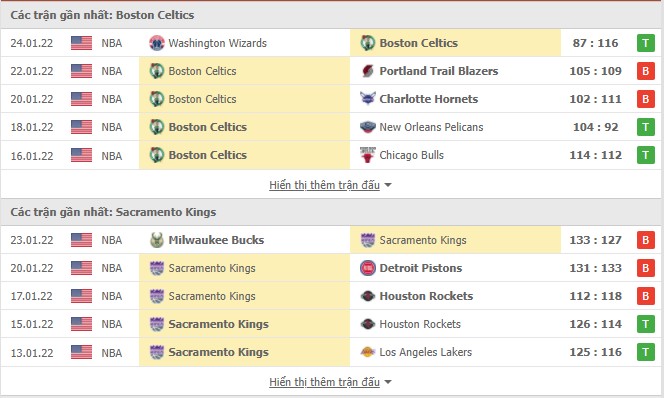Expand more Boston Celtics matches arrow
The width and height of the screenshot is (664, 398).
[x=388, y=185]
